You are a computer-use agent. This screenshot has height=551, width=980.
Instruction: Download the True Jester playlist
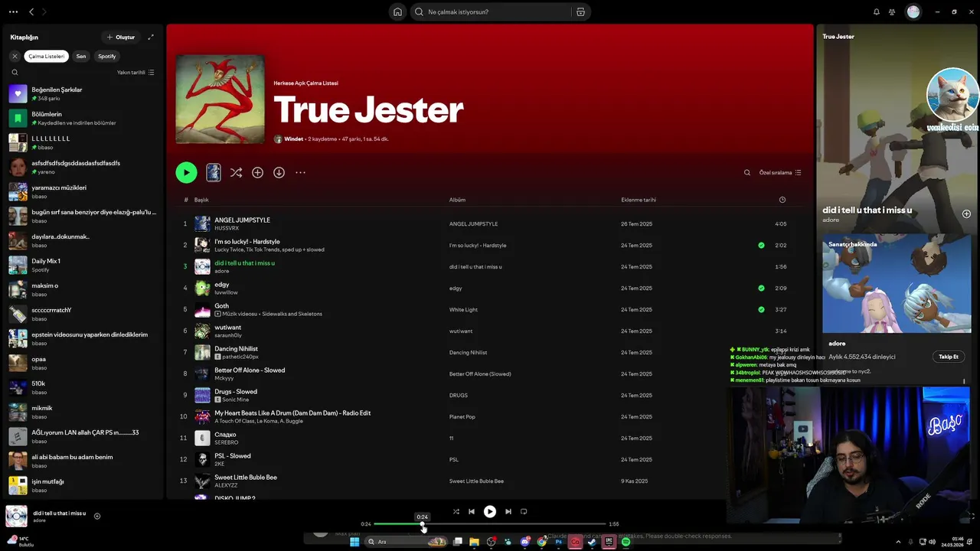pyautogui.click(x=279, y=172)
